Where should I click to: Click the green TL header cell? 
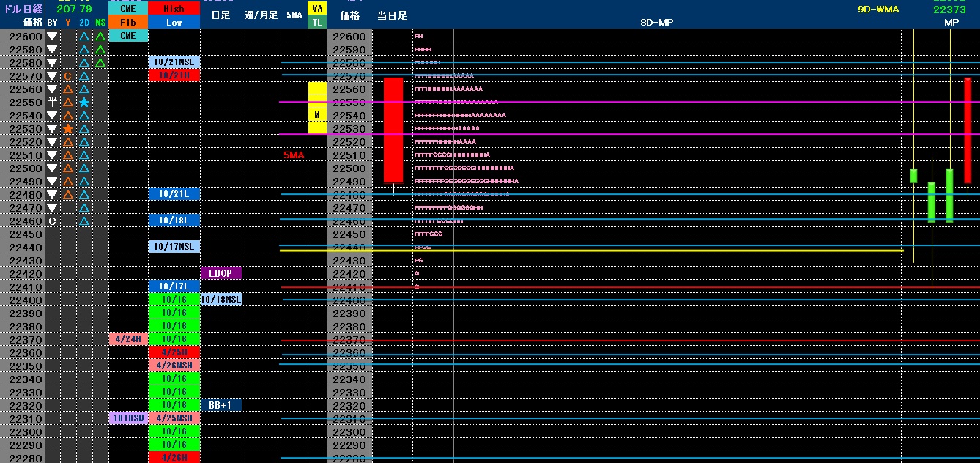coord(317,22)
